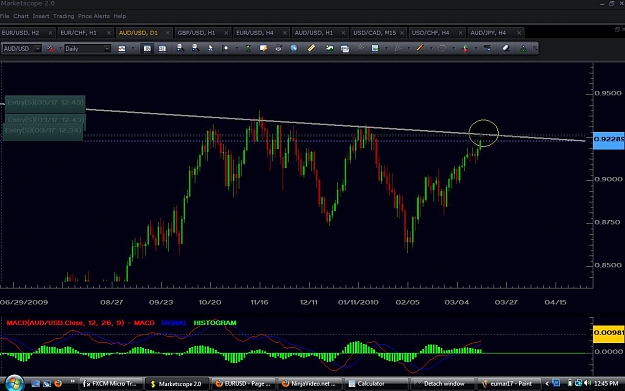Click the grayed channel lines icon
This screenshot has width=625, height=391.
(397, 48)
